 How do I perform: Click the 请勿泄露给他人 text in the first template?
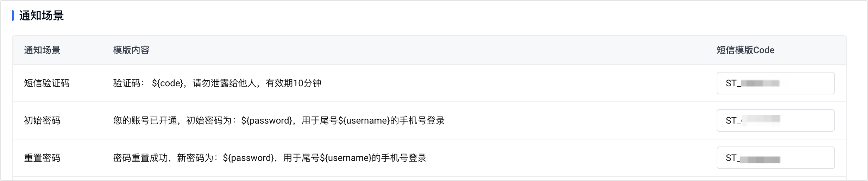(225, 83)
